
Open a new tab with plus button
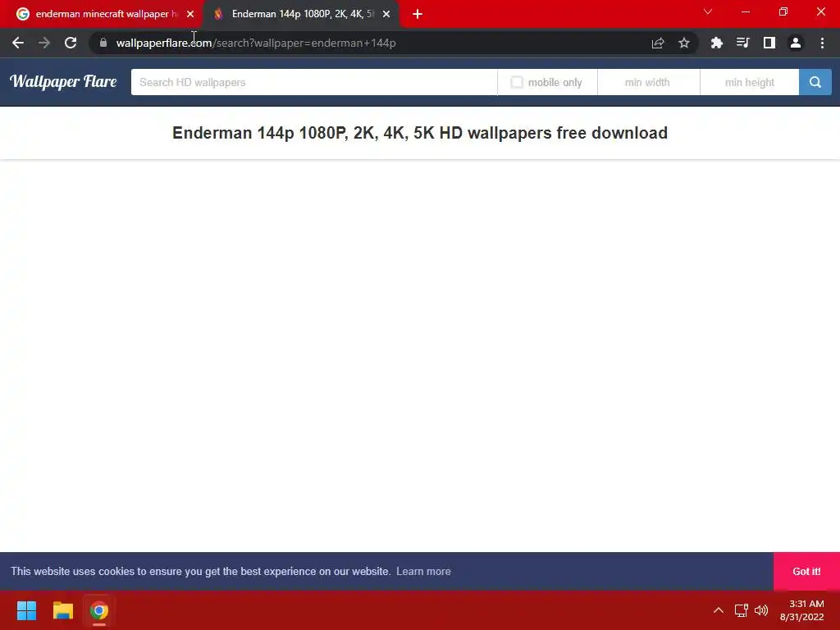418,14
